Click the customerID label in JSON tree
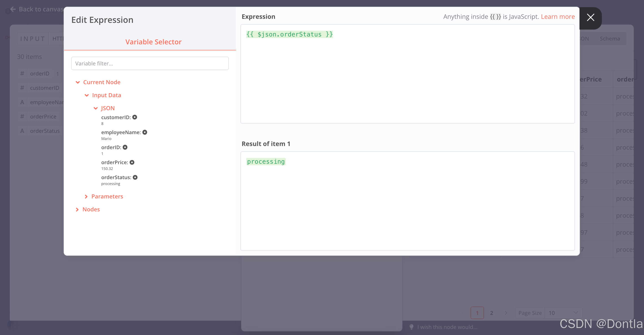The image size is (644, 335). [116, 117]
